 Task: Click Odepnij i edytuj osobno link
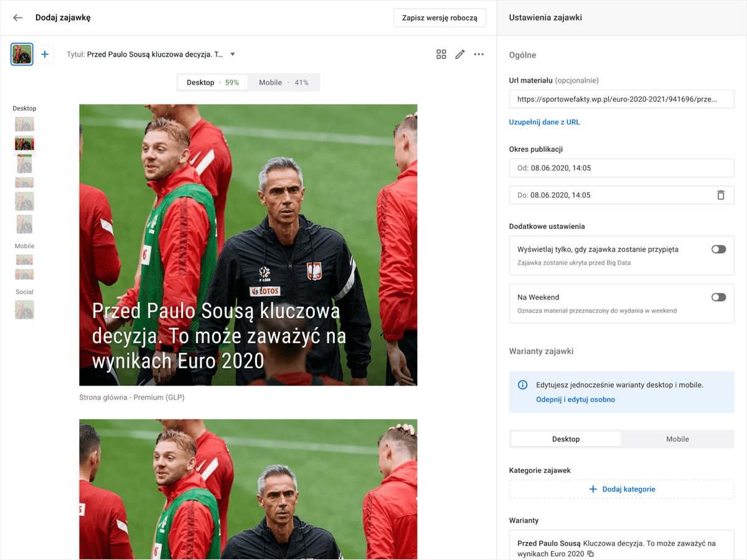(x=576, y=399)
